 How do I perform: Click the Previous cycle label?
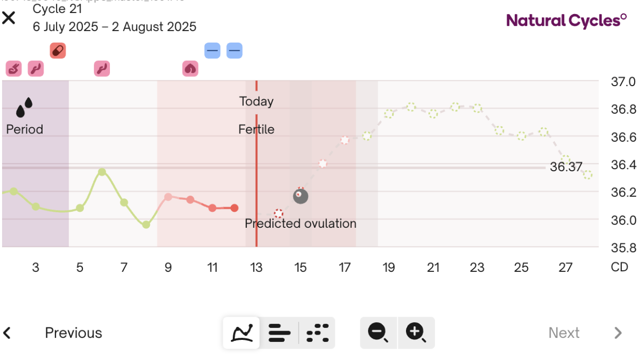pos(74,333)
